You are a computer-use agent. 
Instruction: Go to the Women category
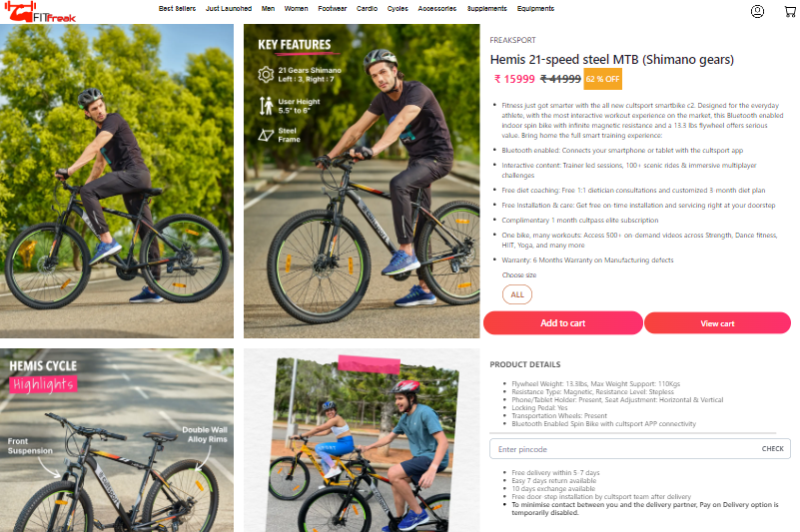296,9
